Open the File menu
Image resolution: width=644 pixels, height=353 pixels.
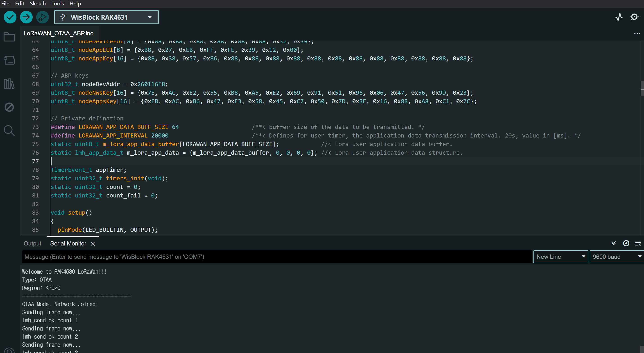point(5,4)
